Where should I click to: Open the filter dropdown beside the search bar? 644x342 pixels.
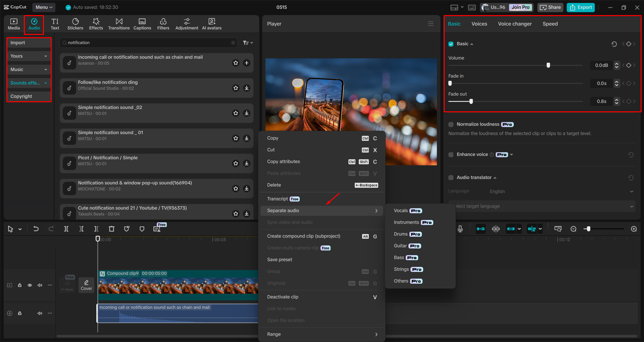pos(247,43)
